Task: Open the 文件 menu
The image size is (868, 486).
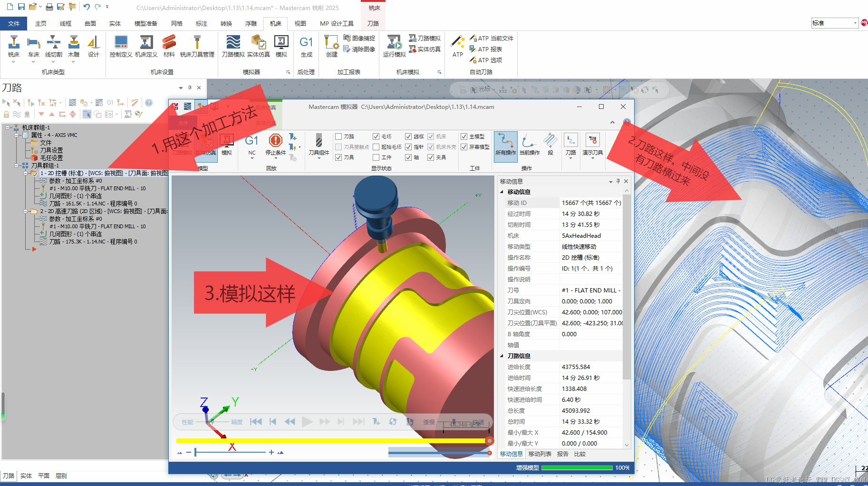Action: pos(14,23)
